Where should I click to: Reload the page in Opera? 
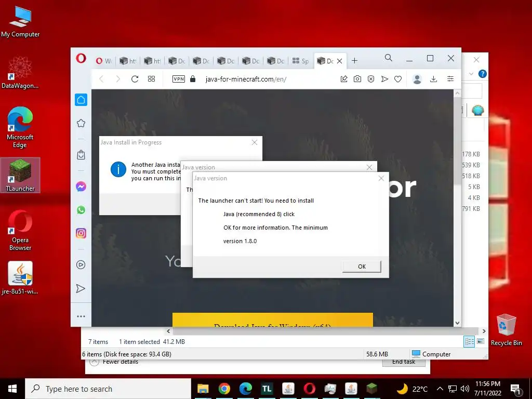pos(135,79)
